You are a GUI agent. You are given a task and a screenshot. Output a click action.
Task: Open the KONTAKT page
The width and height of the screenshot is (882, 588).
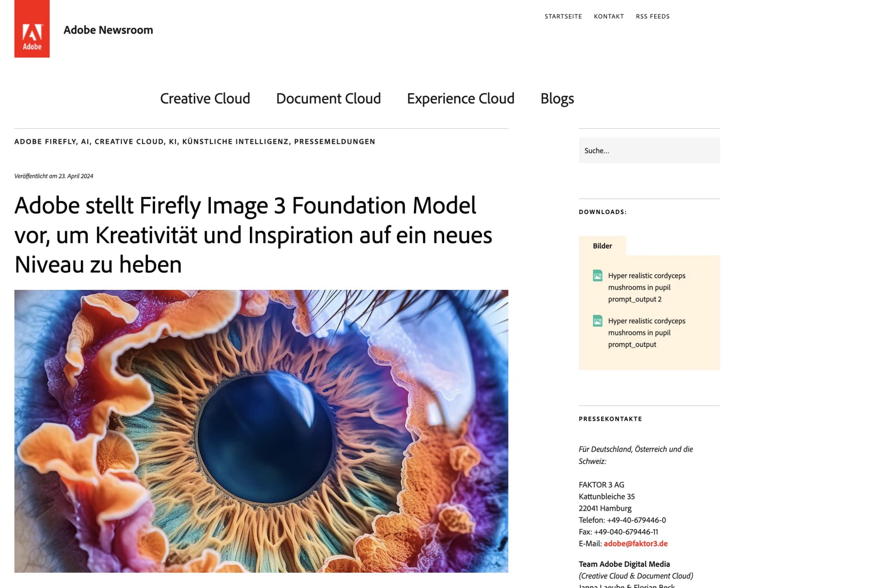click(609, 16)
